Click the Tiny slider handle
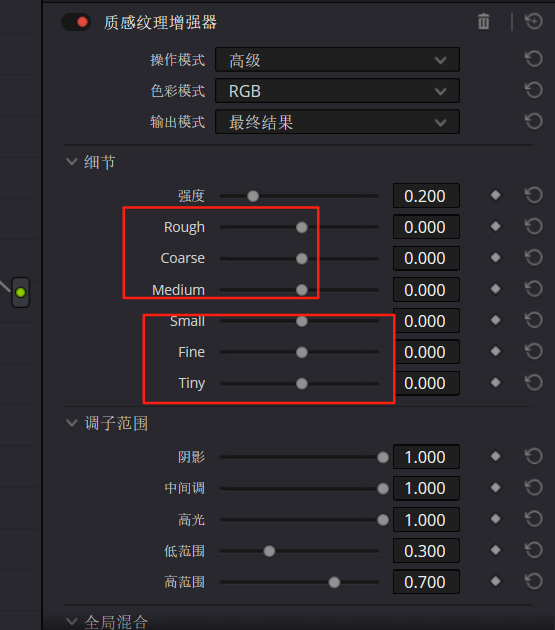Screen dimensions: 555x630 click(302, 383)
